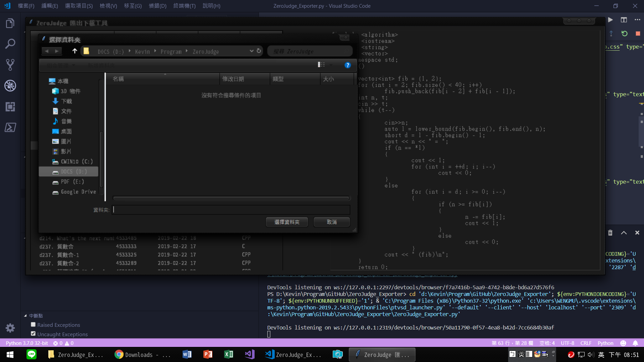The image size is (644, 362).
Task: Open the Search view in activity bar
Action: coord(10,44)
